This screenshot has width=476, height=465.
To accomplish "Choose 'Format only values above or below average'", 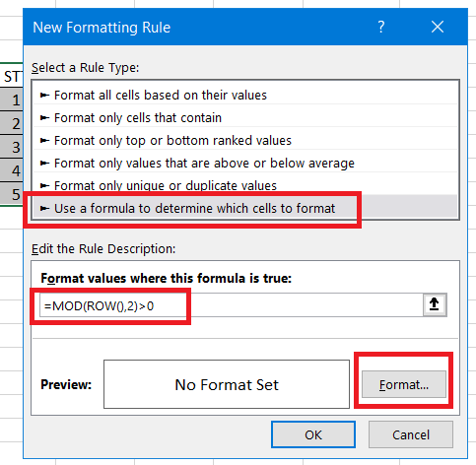I will pyautogui.click(x=245, y=163).
